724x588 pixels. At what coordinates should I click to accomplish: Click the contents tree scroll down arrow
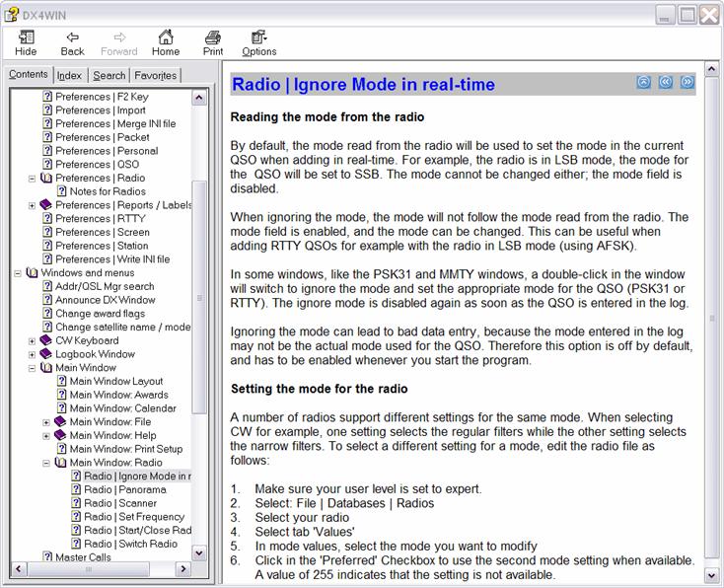pos(199,552)
